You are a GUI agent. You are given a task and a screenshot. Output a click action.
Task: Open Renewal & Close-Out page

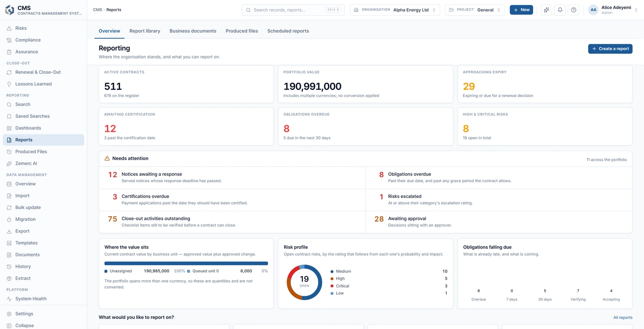pos(43,72)
